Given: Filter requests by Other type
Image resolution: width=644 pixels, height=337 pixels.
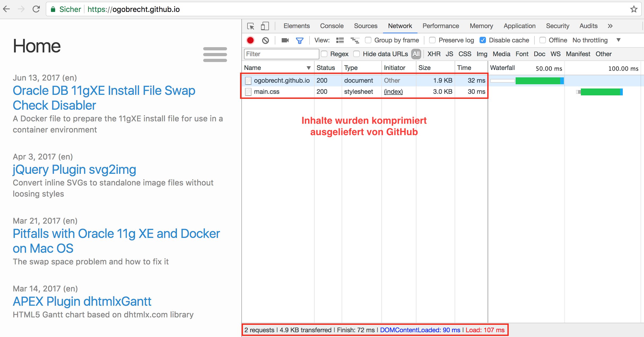Looking at the screenshot, I should point(603,54).
